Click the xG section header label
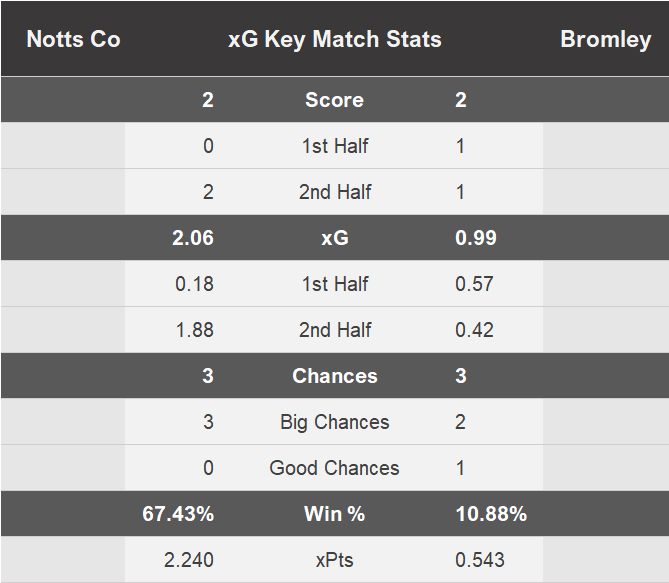Image resolution: width=669 pixels, height=583 pixels. click(x=334, y=238)
